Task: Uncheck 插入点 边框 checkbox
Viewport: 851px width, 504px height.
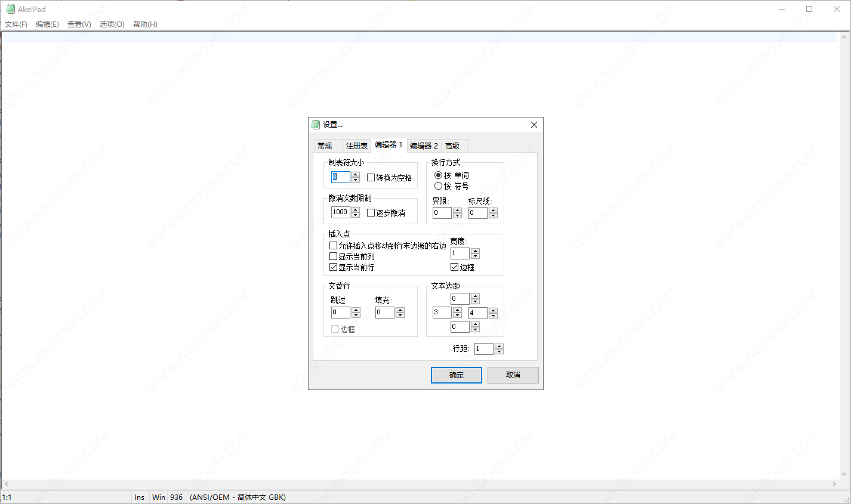Action: pyautogui.click(x=462, y=267)
